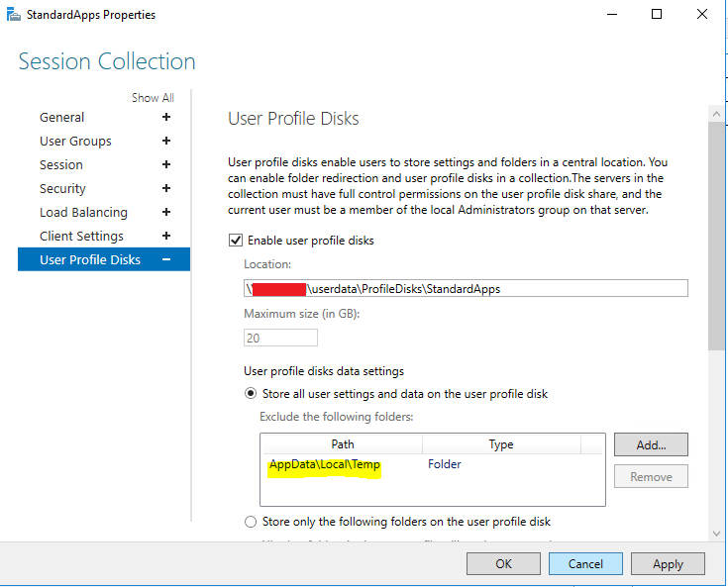Viewport: 728px width, 587px height.
Task: Click the scrollbar down arrow
Action: 716,534
